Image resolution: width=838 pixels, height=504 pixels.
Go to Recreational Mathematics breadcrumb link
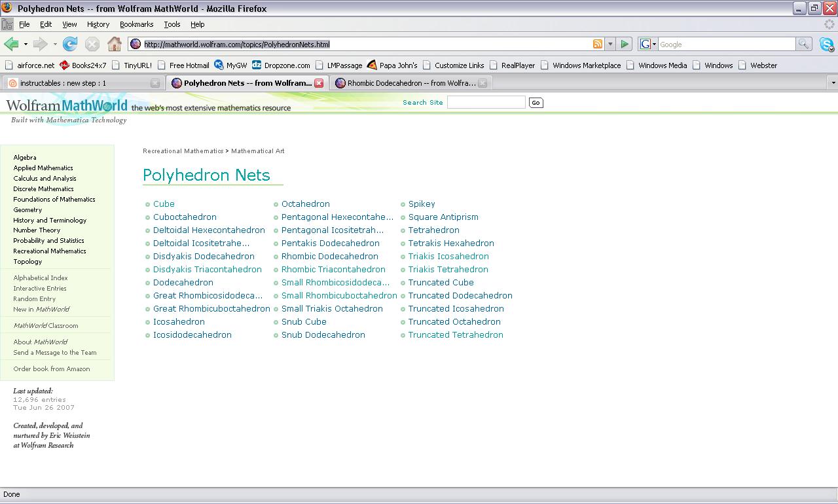(x=183, y=151)
